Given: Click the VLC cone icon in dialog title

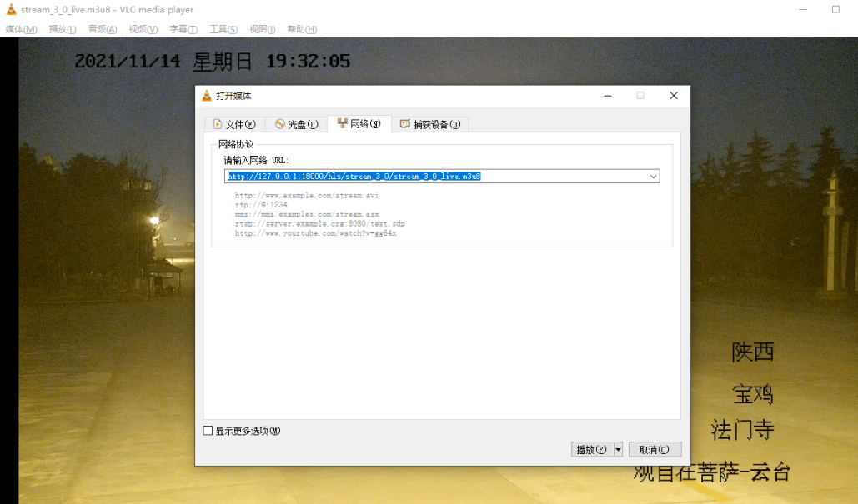Looking at the screenshot, I should click(207, 96).
